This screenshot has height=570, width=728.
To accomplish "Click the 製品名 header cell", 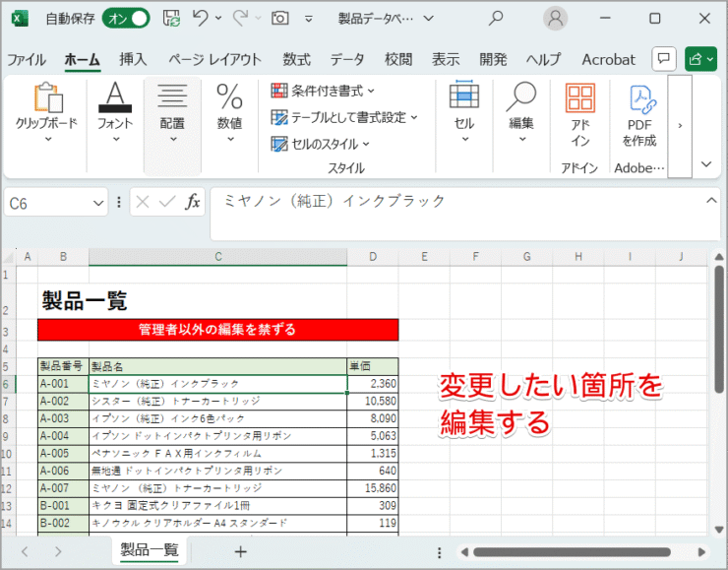I will click(217, 366).
